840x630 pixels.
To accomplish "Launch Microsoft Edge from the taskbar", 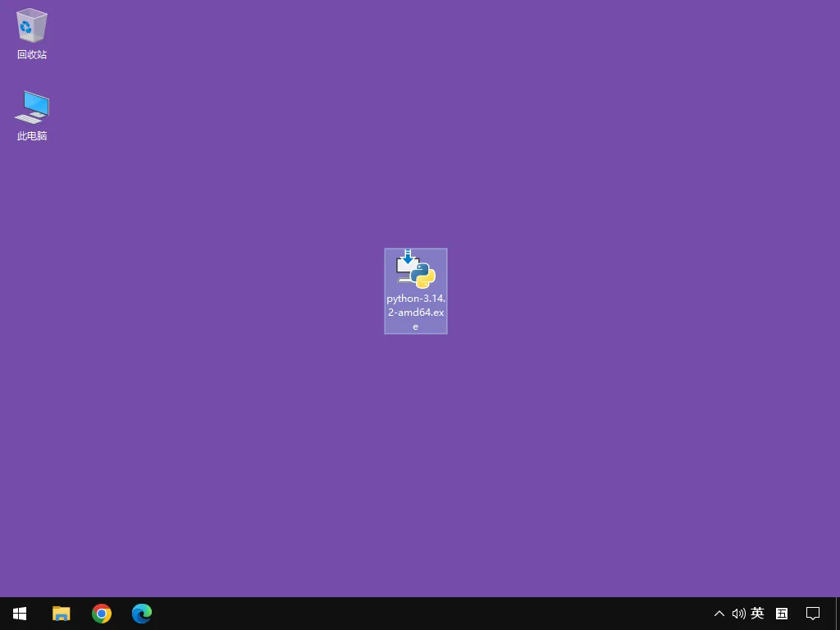I will [x=142, y=614].
